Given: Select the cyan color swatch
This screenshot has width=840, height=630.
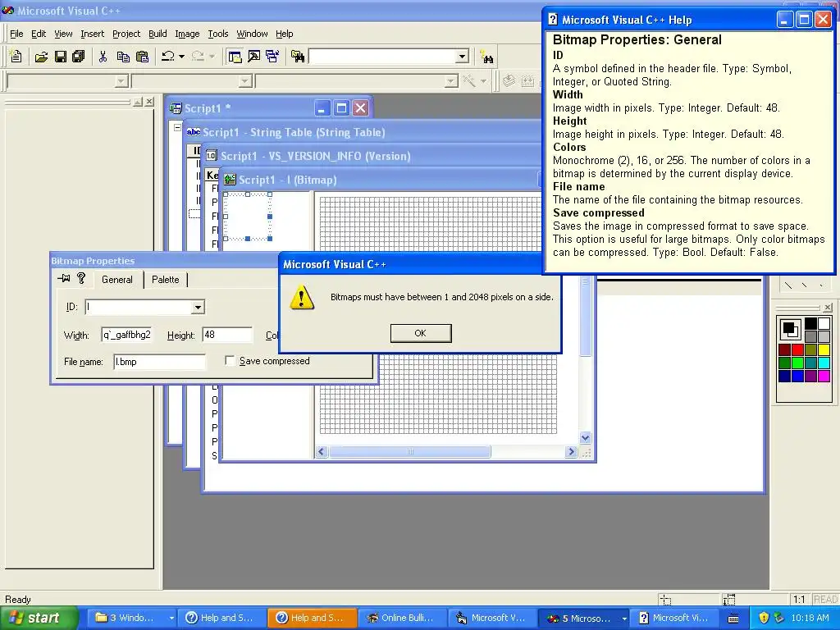Looking at the screenshot, I should click(824, 363).
